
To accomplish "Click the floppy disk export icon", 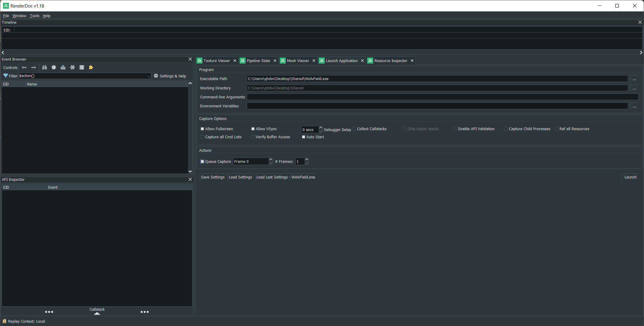I will pos(82,67).
